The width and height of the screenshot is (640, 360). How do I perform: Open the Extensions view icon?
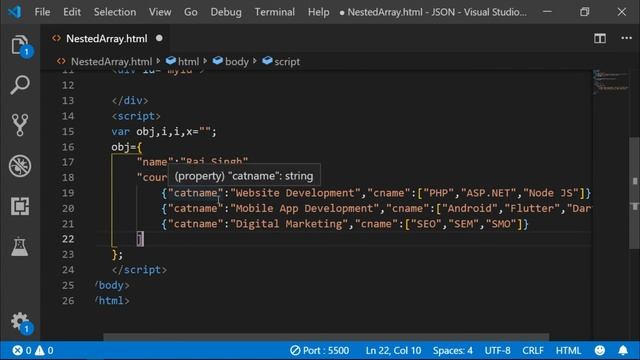[20, 206]
